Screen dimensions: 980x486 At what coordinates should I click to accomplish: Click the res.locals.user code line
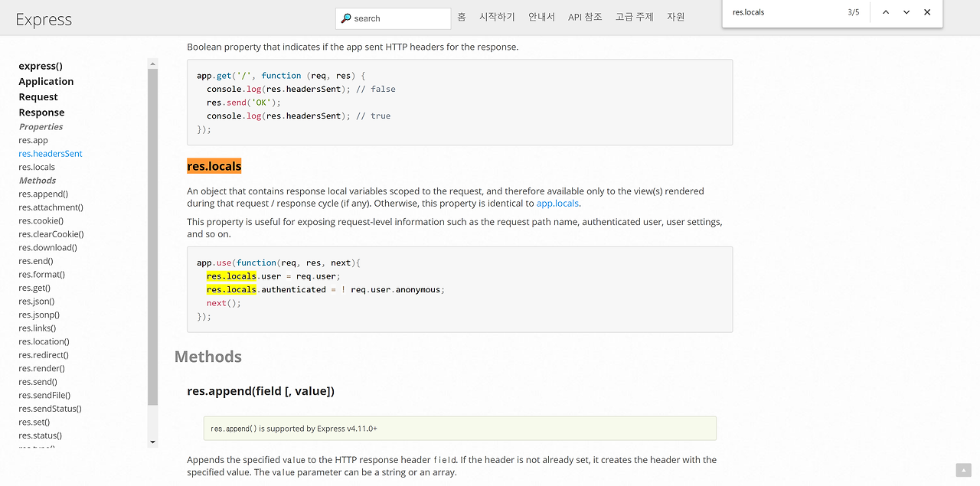pos(273,276)
